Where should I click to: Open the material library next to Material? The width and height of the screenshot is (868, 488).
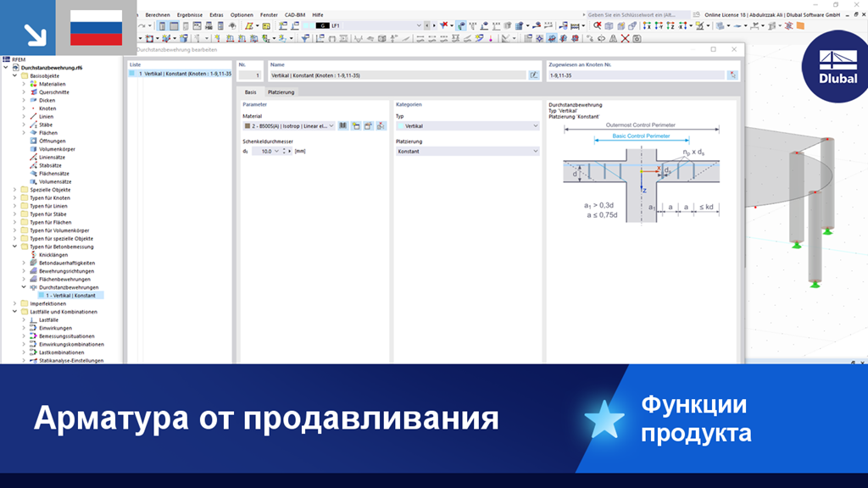(343, 126)
